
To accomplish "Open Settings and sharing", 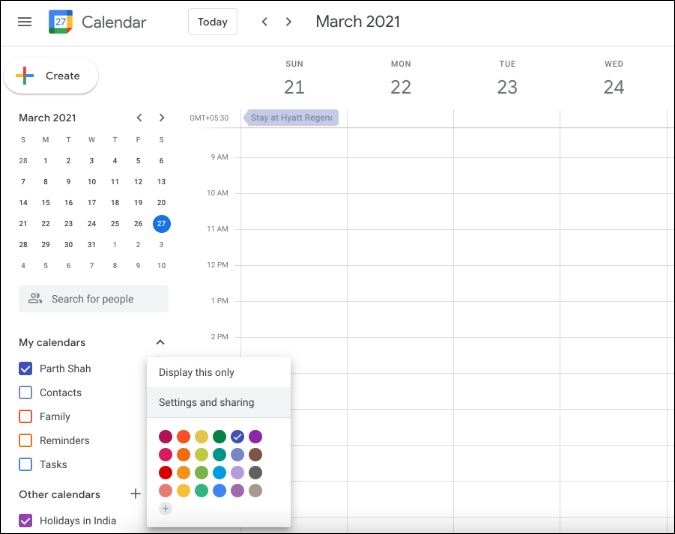I will 219,402.
